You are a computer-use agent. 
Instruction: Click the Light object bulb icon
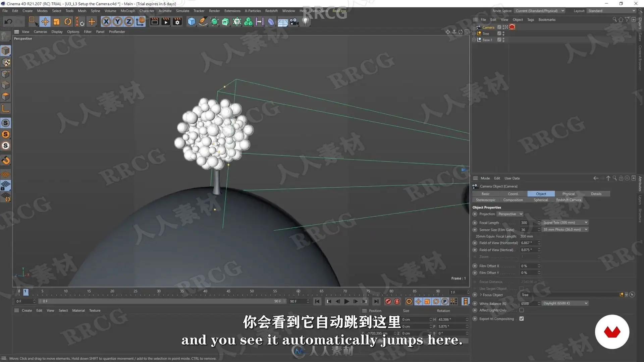coord(306,22)
